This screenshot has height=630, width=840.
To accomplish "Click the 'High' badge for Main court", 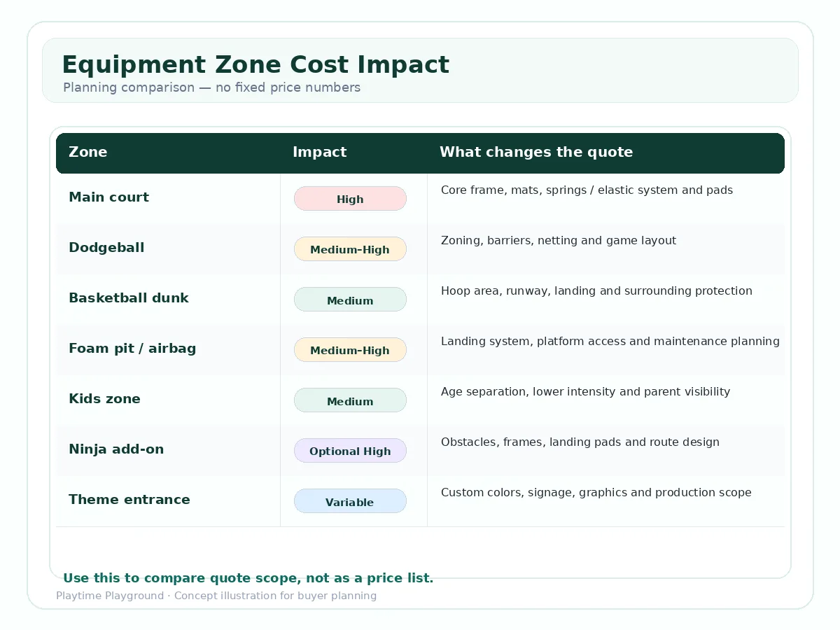I will pyautogui.click(x=350, y=199).
